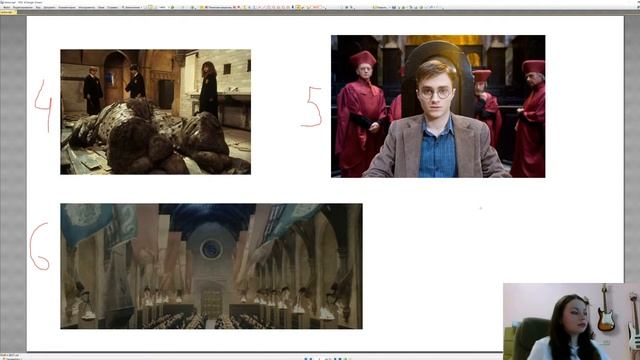Open the Редактирование menu
Viewport: 640px width, 360px height.
point(23,7)
